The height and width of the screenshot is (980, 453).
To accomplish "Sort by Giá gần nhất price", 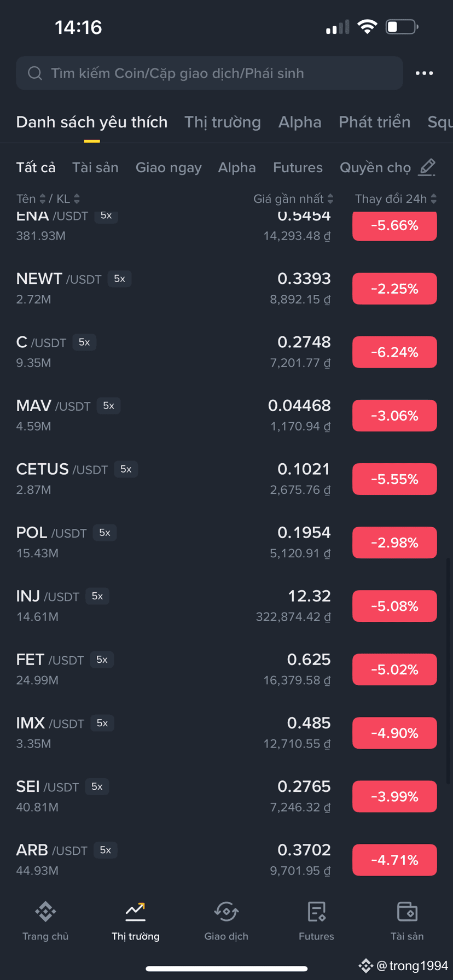I will (293, 199).
